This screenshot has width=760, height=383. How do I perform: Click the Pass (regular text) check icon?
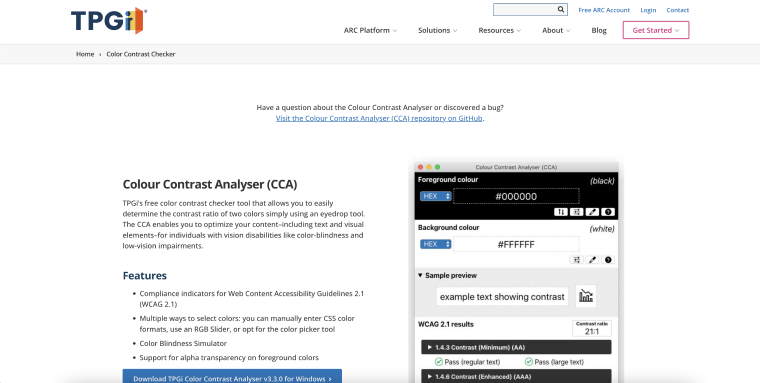point(439,362)
